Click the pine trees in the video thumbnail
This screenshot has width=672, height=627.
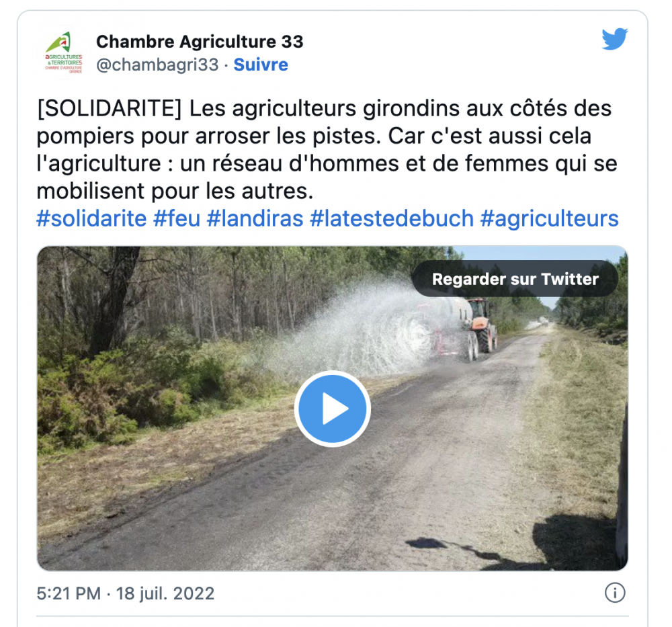(x=214, y=292)
